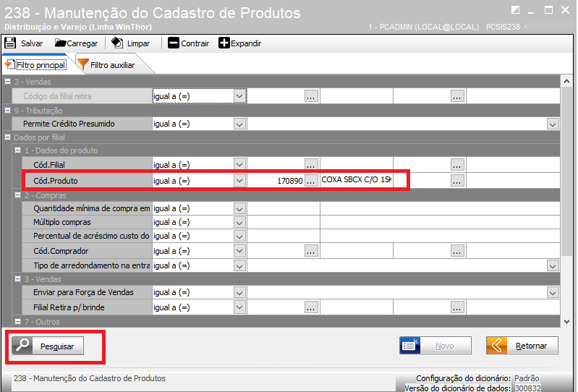Open first lookup in Filial Retira p/ brinde row

click(311, 307)
